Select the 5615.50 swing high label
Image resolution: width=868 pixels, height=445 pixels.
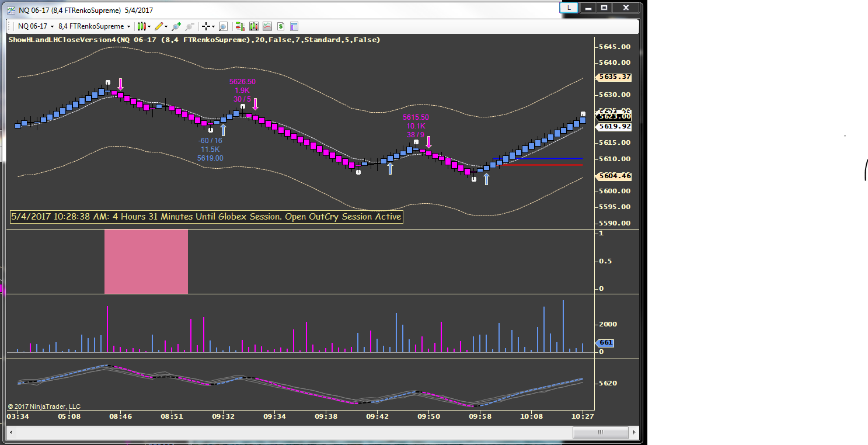click(x=416, y=117)
